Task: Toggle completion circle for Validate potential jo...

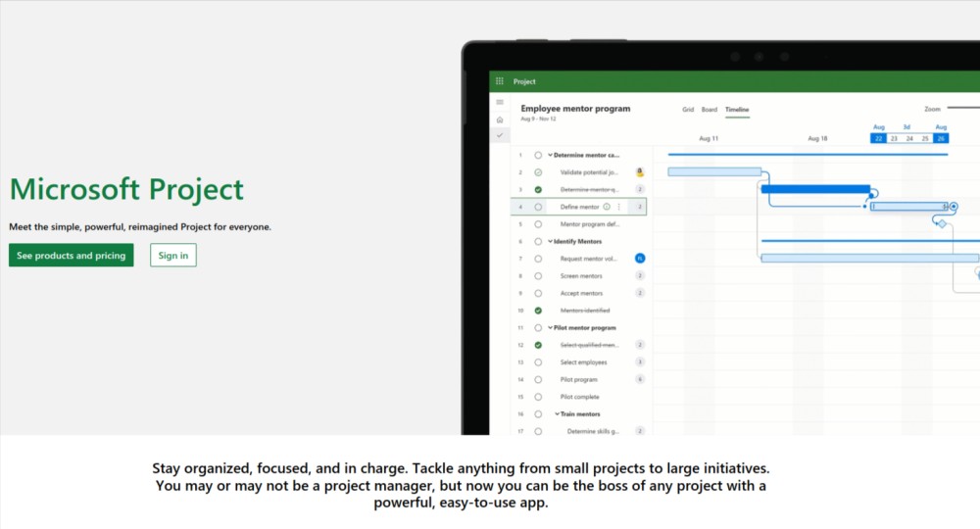Action: point(538,172)
